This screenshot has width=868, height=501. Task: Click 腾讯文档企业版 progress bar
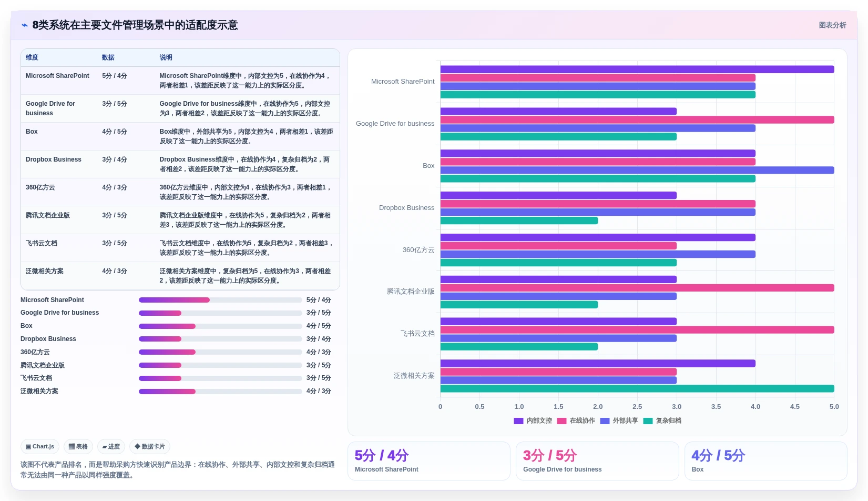tap(220, 365)
